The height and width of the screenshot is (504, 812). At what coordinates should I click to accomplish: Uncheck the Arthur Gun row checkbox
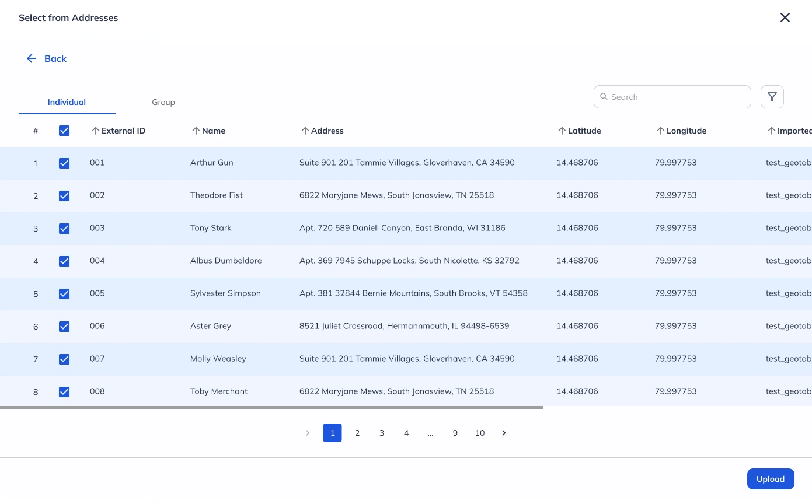point(64,163)
